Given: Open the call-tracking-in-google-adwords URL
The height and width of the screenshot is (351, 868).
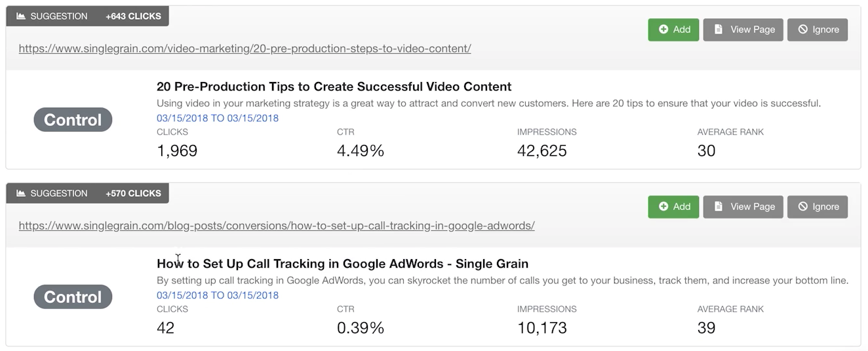Looking at the screenshot, I should 277,226.
